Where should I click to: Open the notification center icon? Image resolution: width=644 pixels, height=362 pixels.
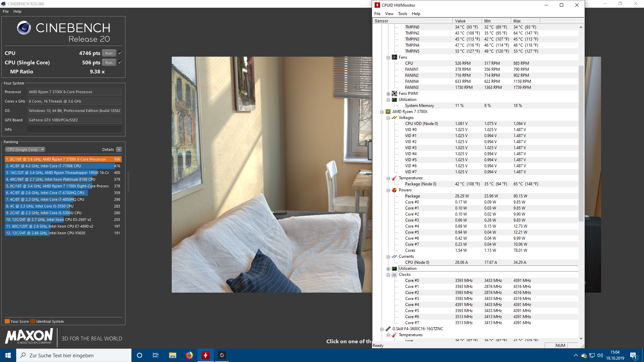pos(633,355)
